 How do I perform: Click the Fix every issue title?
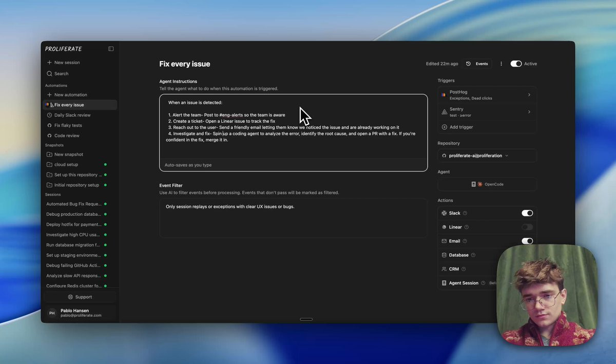click(x=185, y=64)
